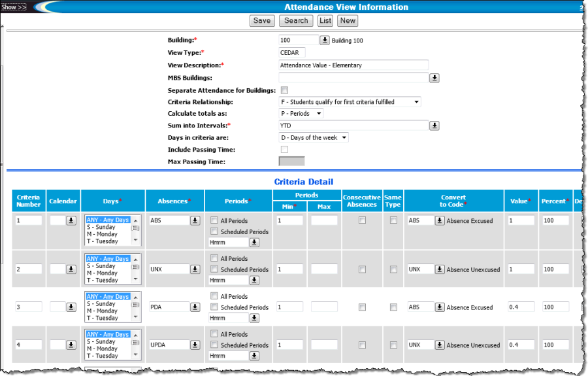Open the Sum into Intervals lookup icon

point(434,126)
